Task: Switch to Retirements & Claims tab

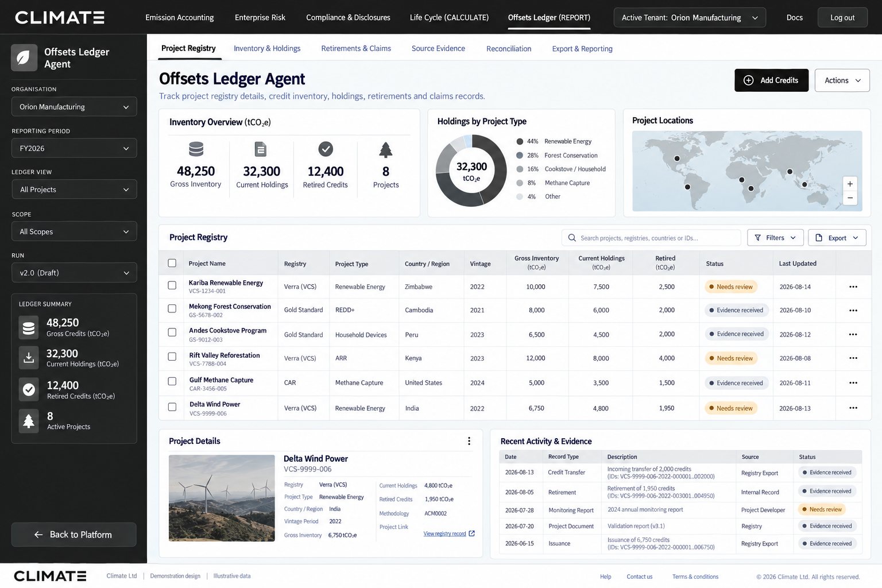Action: coord(356,49)
